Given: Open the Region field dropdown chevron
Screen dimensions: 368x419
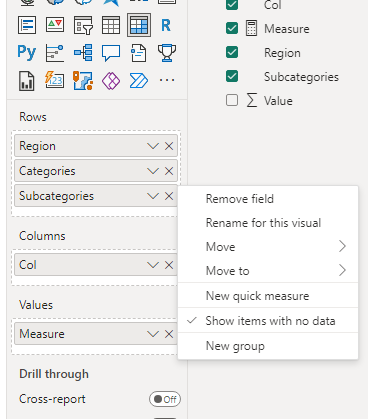Looking at the screenshot, I should (153, 146).
